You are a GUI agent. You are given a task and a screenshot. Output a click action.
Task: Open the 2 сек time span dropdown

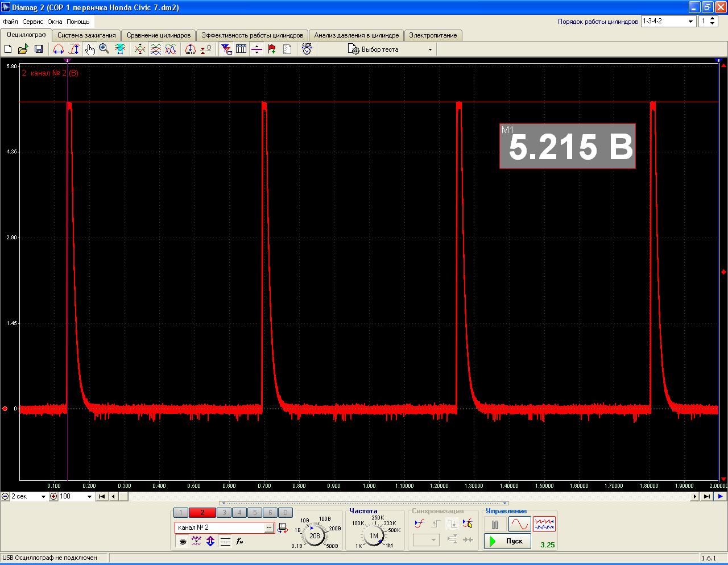[28, 496]
